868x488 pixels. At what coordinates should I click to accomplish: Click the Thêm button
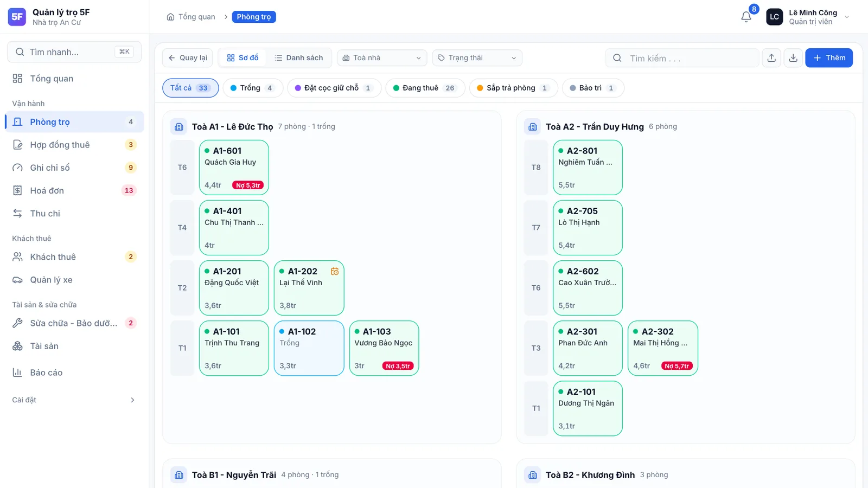[x=829, y=58]
